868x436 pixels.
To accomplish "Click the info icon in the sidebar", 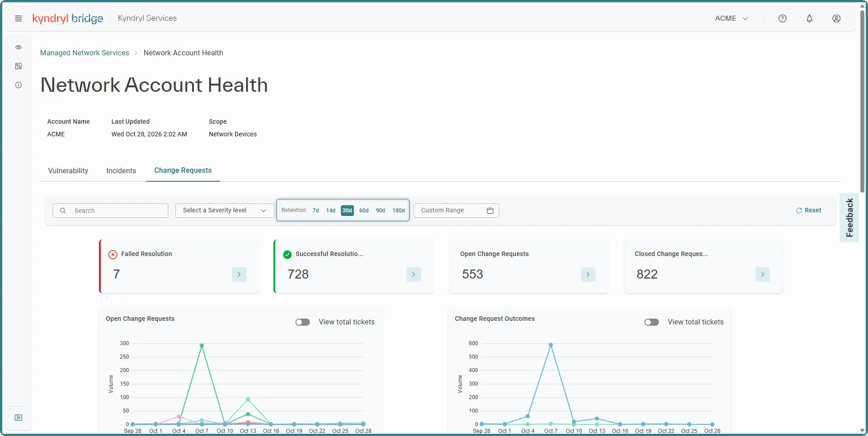I will (18, 85).
